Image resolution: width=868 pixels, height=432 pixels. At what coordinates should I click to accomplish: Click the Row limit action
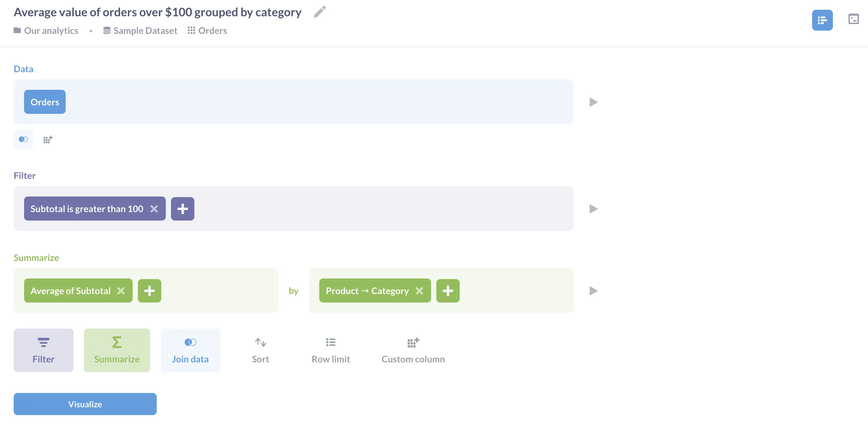(x=331, y=350)
